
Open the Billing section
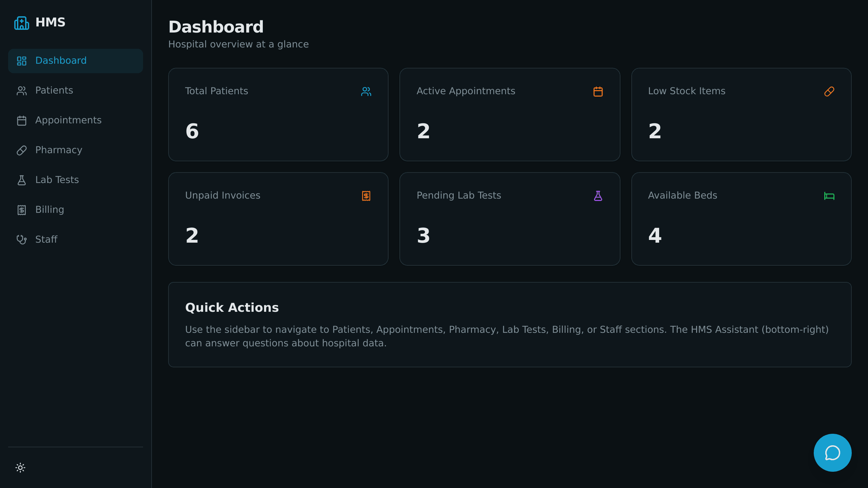point(76,210)
